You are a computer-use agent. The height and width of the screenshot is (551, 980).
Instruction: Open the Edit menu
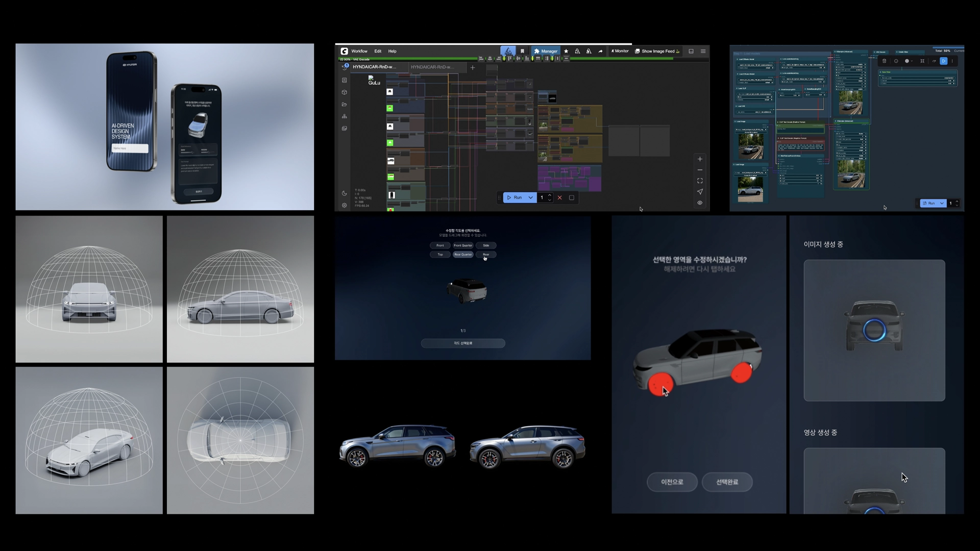(378, 51)
